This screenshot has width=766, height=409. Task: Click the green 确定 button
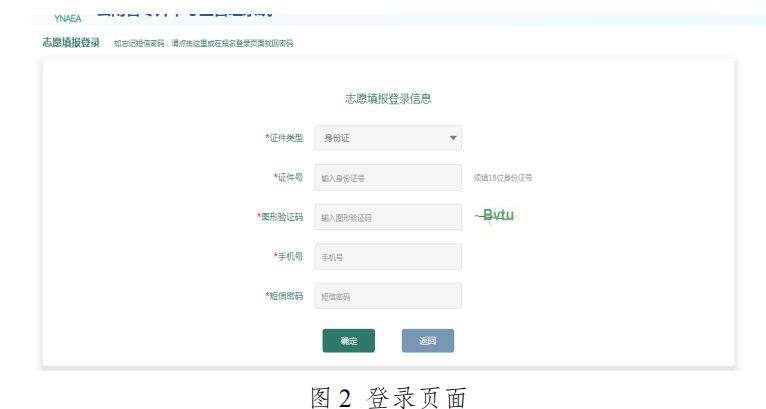349,341
